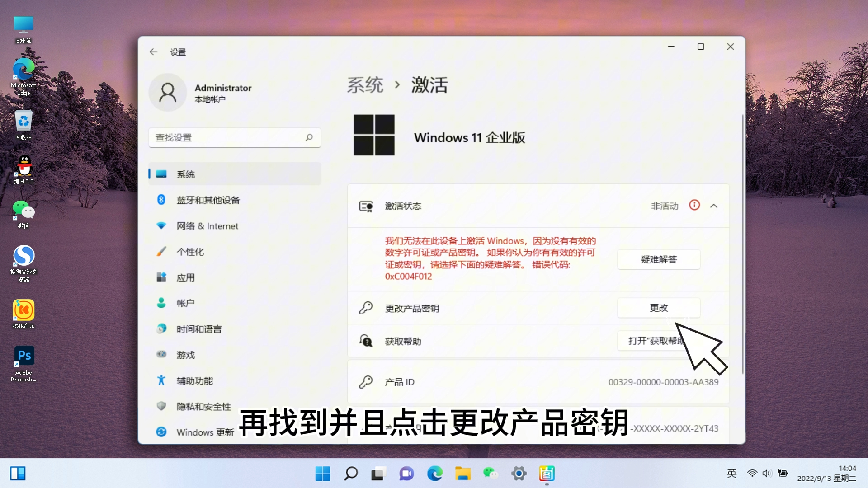The image size is (868, 488).
Task: Click the 英 input language indicator
Action: (x=731, y=474)
